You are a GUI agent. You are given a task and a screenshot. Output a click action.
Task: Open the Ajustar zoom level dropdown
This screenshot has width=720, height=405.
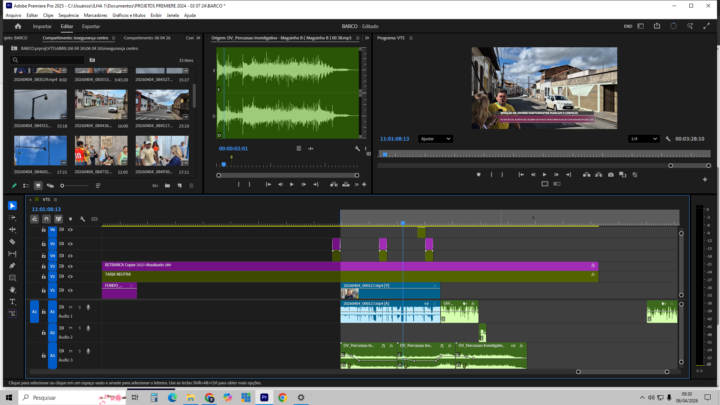click(x=434, y=139)
